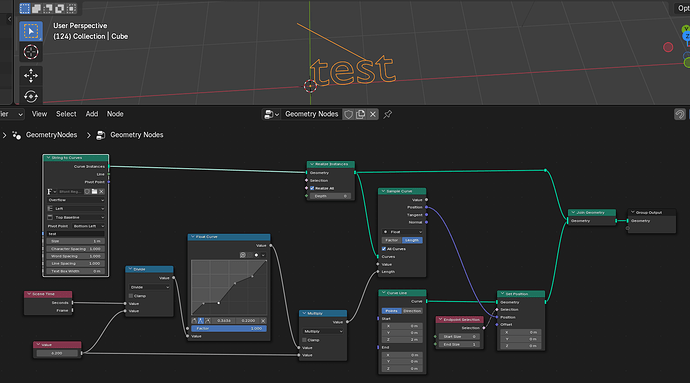
Task: Set selection mode to new selection
Action: [x=25, y=8]
